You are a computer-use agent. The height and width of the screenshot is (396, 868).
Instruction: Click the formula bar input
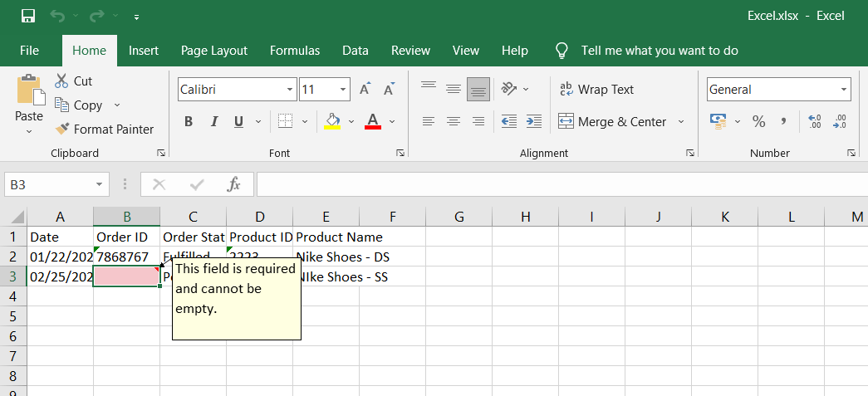pos(562,184)
